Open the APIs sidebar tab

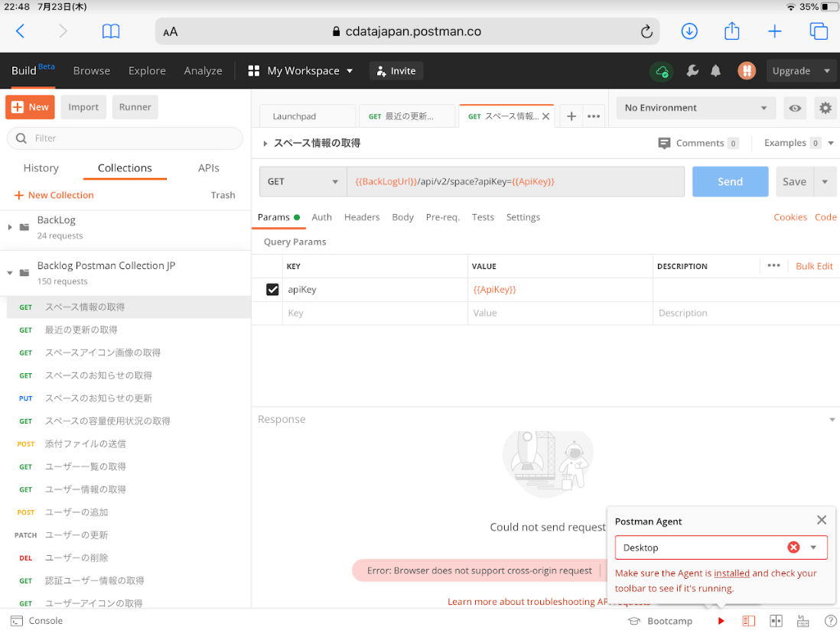pos(208,168)
